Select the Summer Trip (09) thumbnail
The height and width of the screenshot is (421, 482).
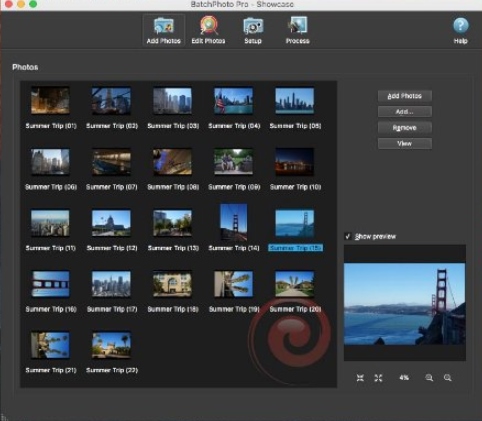tap(233, 162)
